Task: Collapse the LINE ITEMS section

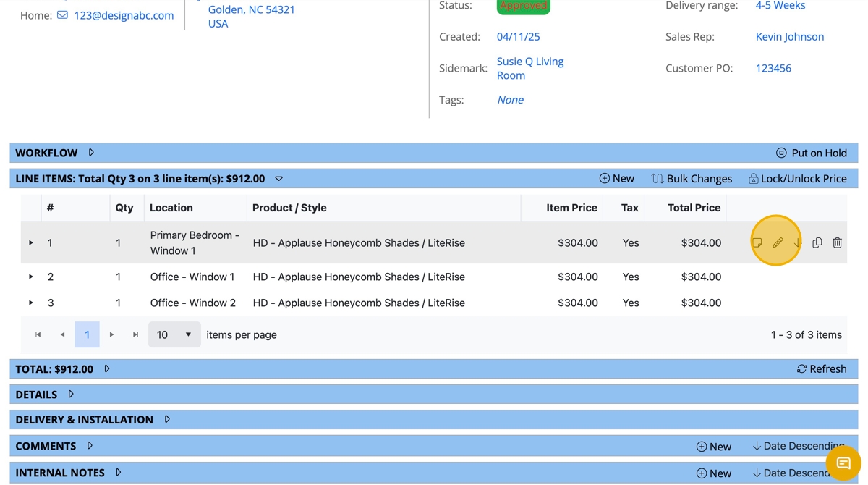Action: pos(279,179)
